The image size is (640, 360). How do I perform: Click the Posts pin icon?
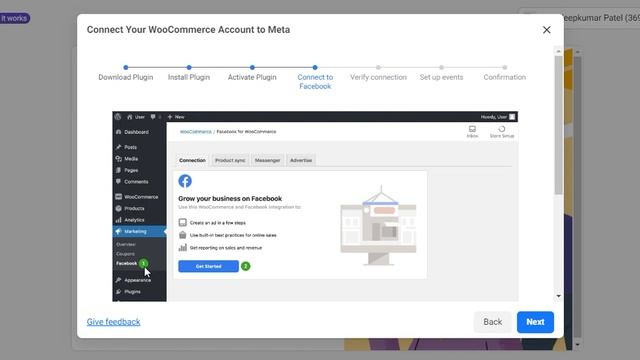click(x=118, y=147)
